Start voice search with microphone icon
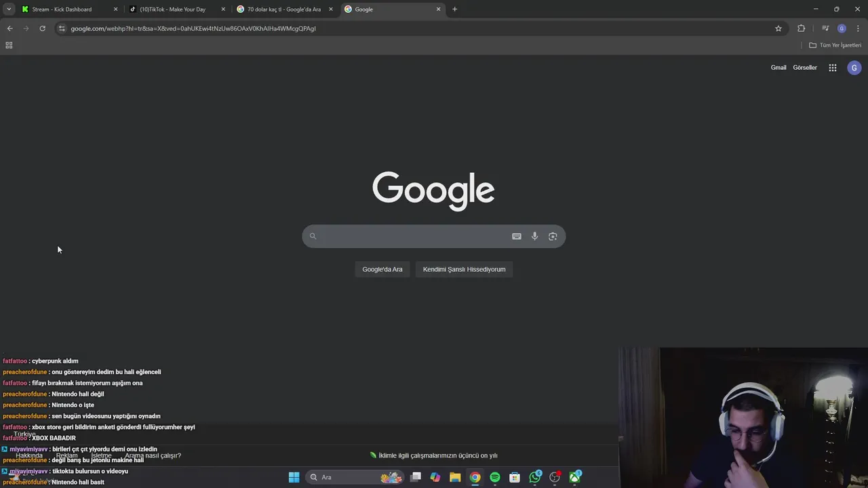The image size is (868, 488). click(534, 236)
